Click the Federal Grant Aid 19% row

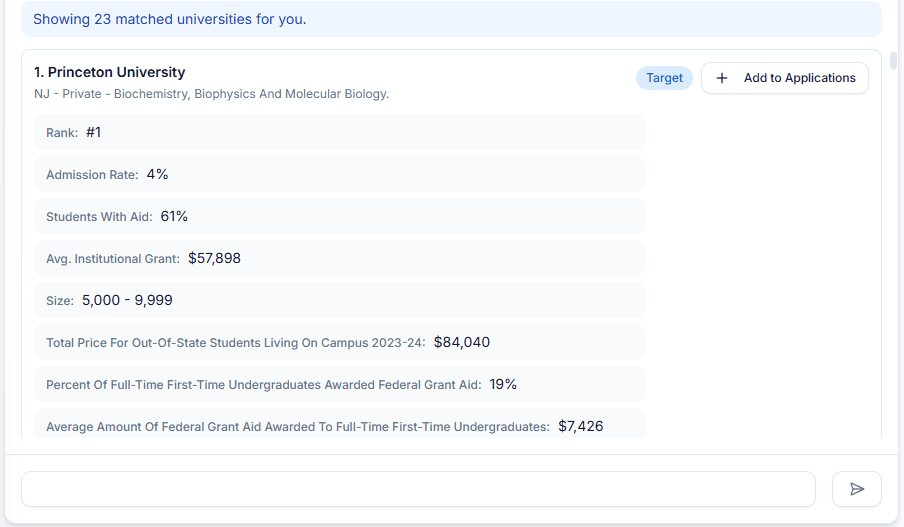click(x=339, y=385)
